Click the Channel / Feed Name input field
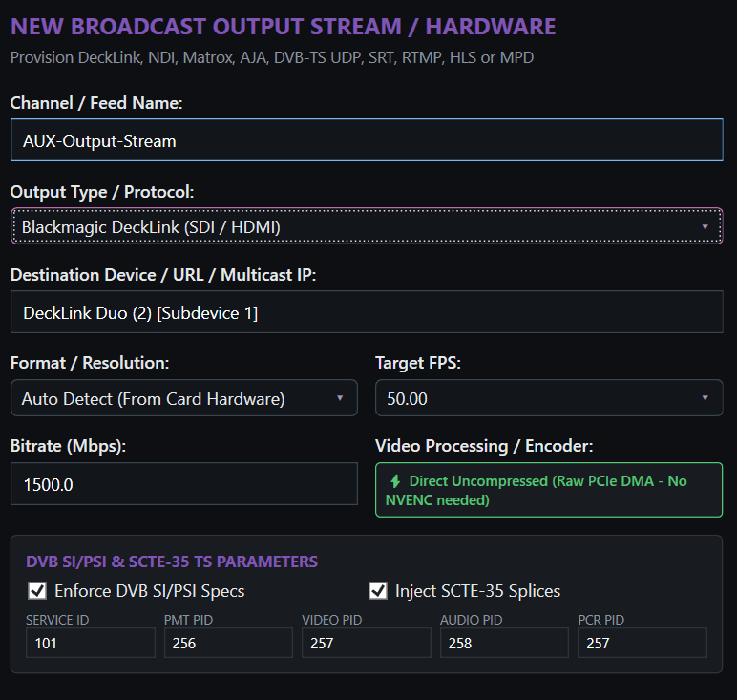 (x=367, y=140)
